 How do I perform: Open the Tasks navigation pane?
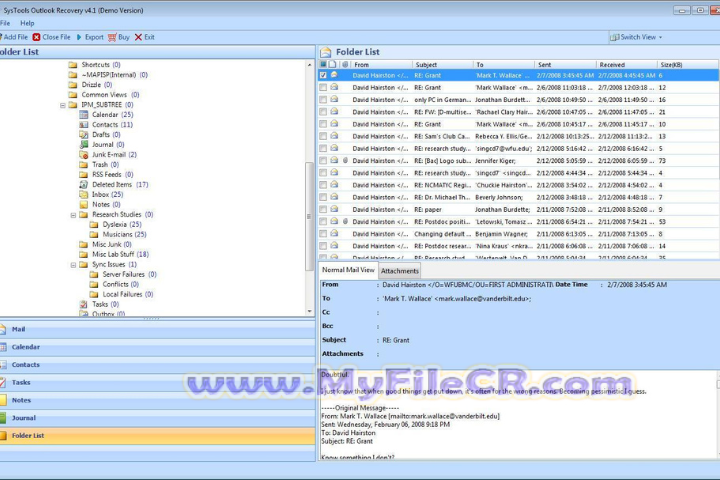pyautogui.click(x=158, y=382)
